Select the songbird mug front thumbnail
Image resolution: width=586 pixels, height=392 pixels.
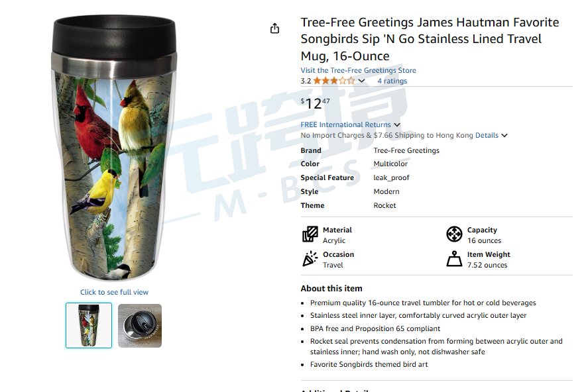(89, 326)
